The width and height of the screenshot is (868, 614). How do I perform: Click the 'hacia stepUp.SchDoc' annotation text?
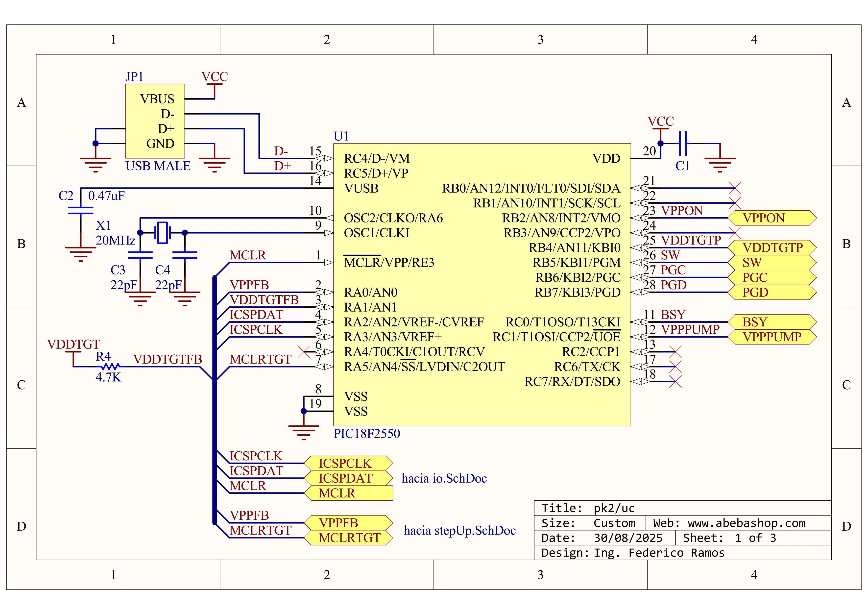pyautogui.click(x=459, y=530)
